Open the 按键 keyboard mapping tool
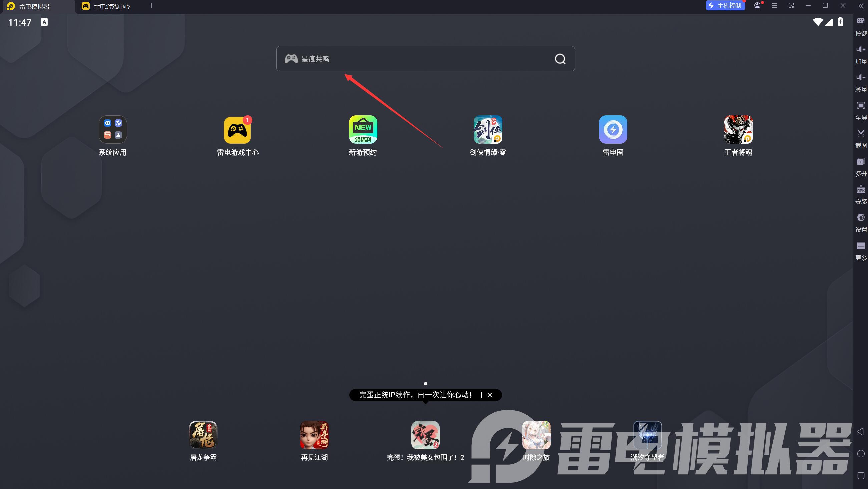 (861, 22)
